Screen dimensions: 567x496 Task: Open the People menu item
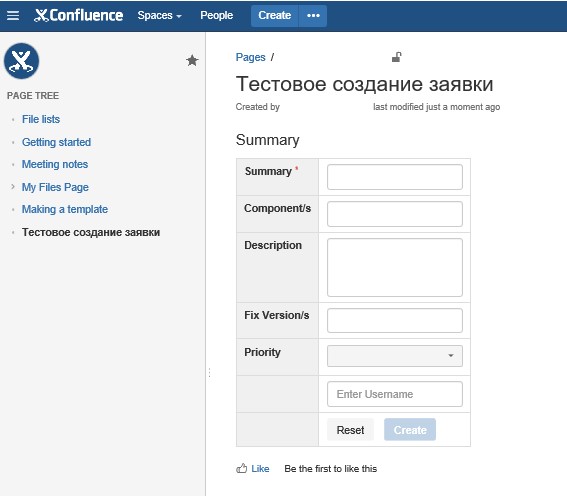click(x=217, y=16)
